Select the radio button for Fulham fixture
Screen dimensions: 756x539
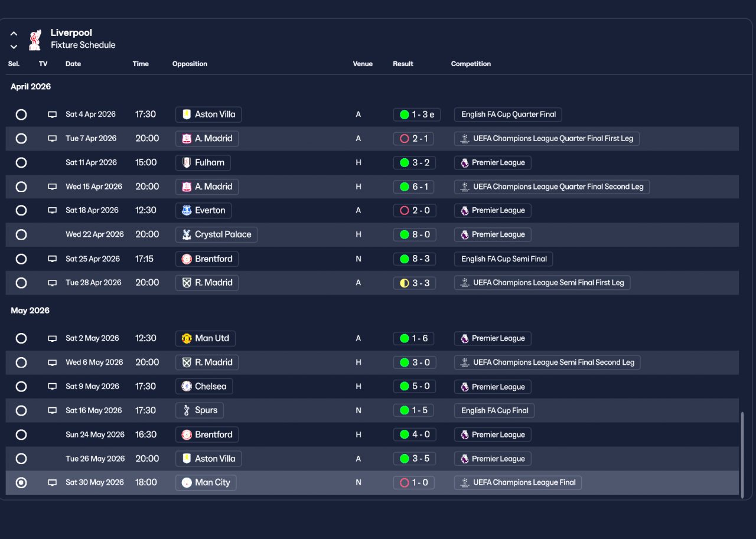click(x=21, y=162)
